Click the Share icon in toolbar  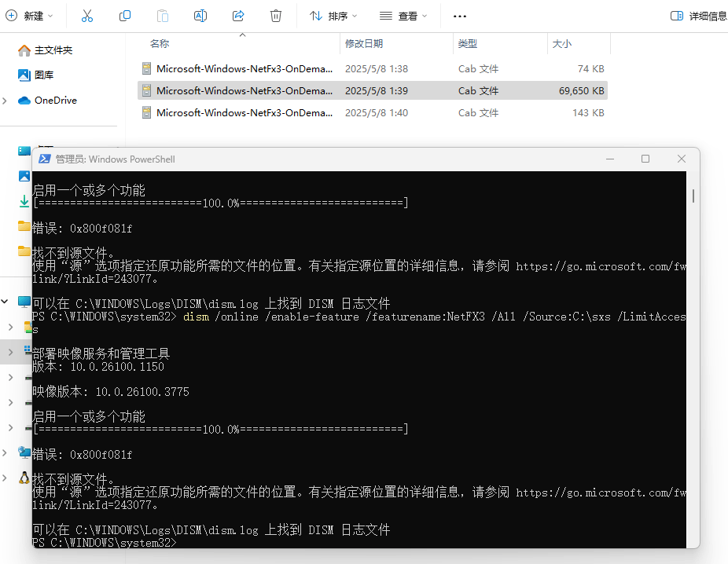coord(238,16)
